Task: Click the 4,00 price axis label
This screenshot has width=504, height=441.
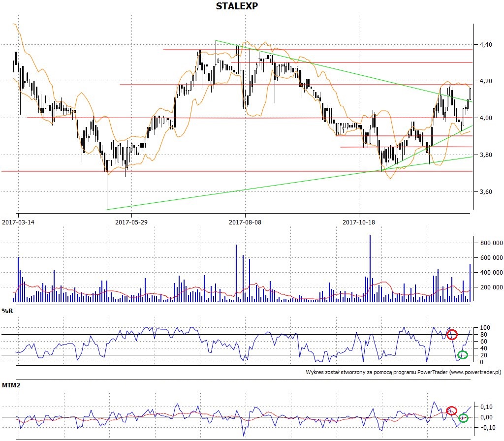Action: pos(486,118)
